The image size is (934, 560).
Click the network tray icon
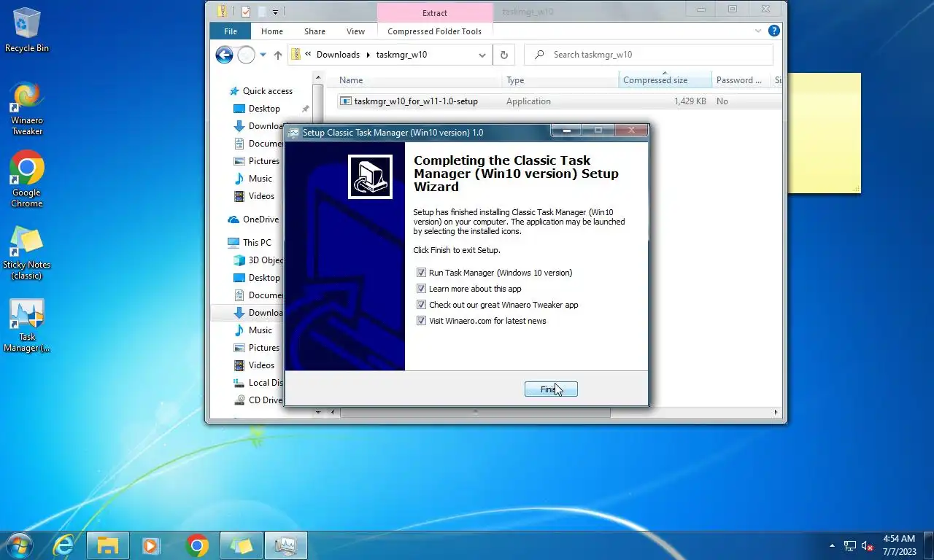849,545
